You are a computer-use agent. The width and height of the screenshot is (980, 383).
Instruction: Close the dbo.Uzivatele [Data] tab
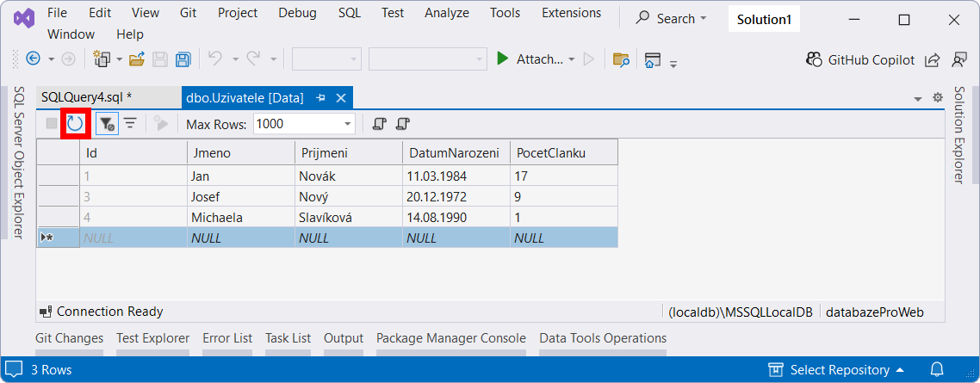click(341, 97)
